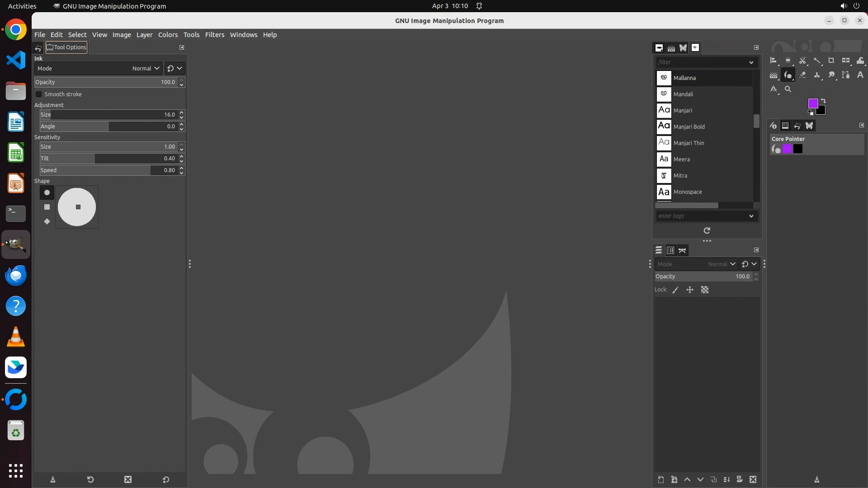Expand the font filter dropdown
The height and width of the screenshot is (488, 868).
coord(751,62)
